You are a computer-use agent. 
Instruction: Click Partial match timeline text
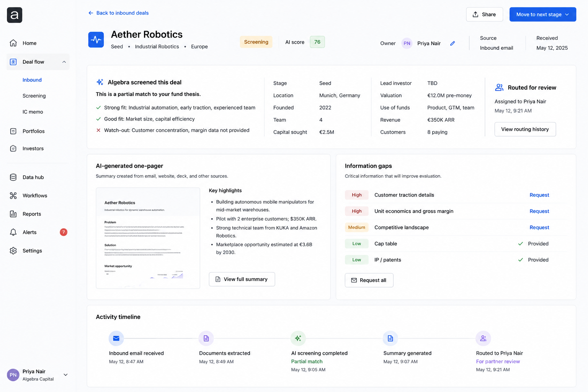pos(307,362)
